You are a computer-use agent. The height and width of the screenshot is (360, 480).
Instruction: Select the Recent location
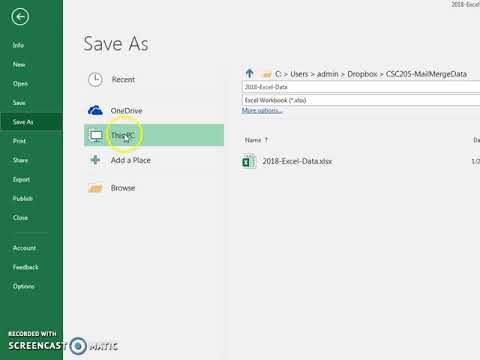tap(123, 80)
